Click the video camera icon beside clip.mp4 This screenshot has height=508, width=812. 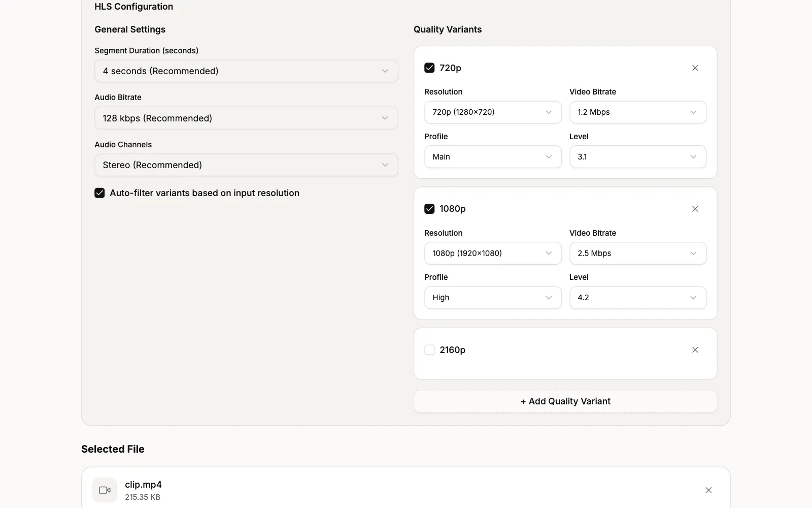(x=105, y=490)
